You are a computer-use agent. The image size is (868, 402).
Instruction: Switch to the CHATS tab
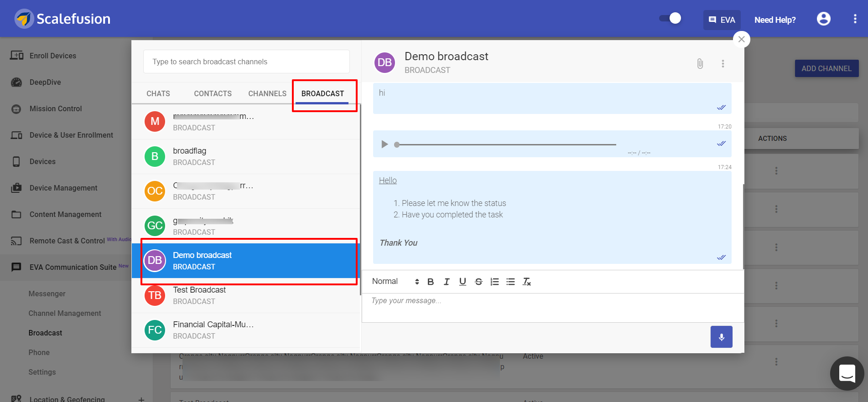[x=158, y=93]
